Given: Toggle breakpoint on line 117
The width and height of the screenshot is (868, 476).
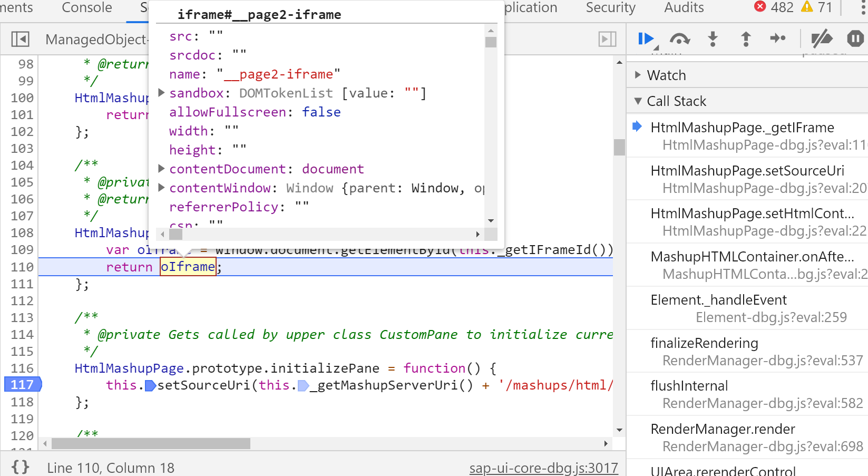Looking at the screenshot, I should pyautogui.click(x=22, y=385).
